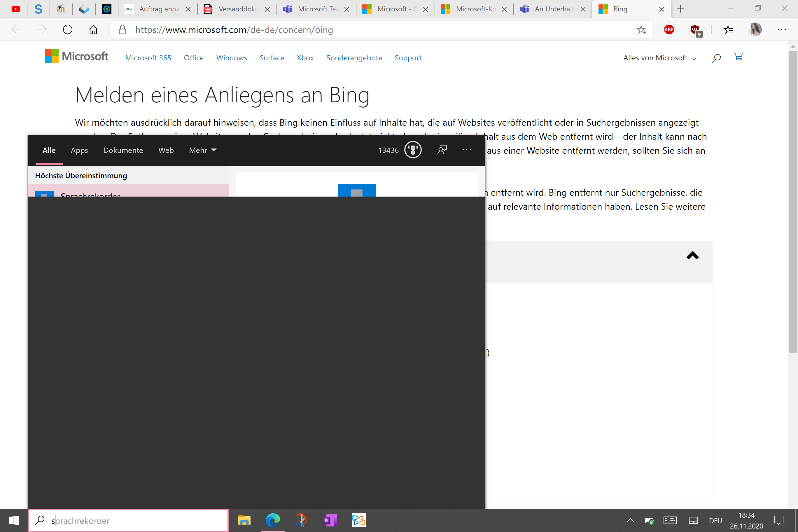Open the mail app on taskbar
This screenshot has height=532, width=798.
pyautogui.click(x=359, y=520)
